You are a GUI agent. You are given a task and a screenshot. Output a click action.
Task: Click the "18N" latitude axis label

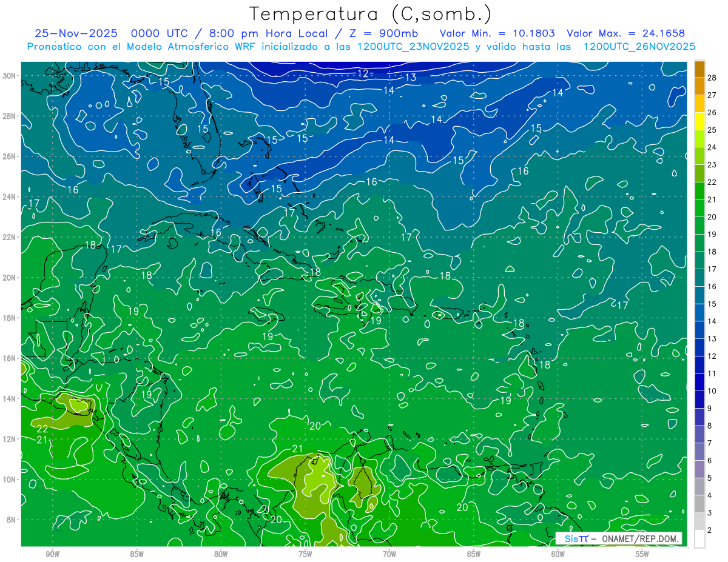[10, 318]
